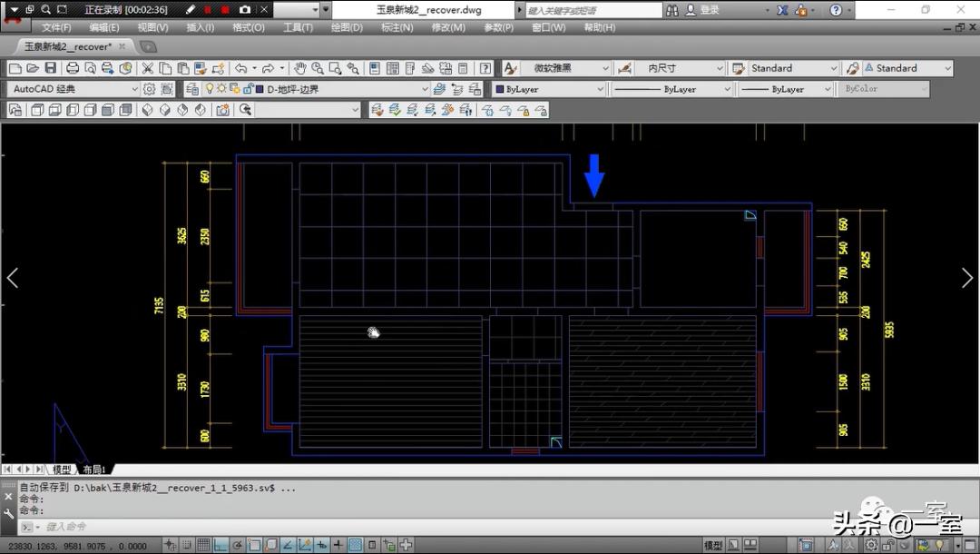This screenshot has height=554, width=980.
Task: Open the D-地坪-边界 layer dropdown
Action: 423,89
